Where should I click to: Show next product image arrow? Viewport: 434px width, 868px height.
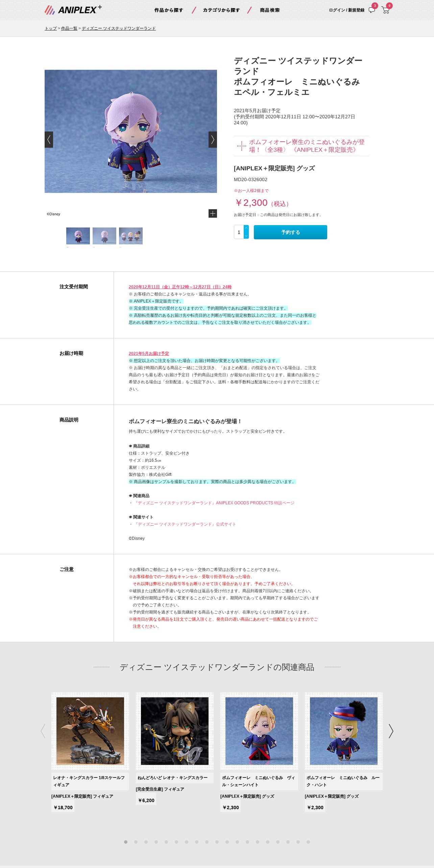pos(213,140)
